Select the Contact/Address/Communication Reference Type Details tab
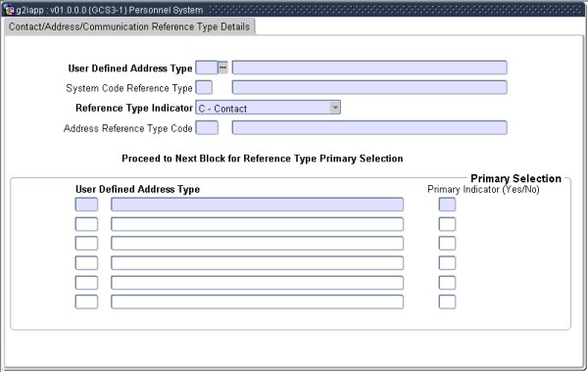 (x=129, y=27)
